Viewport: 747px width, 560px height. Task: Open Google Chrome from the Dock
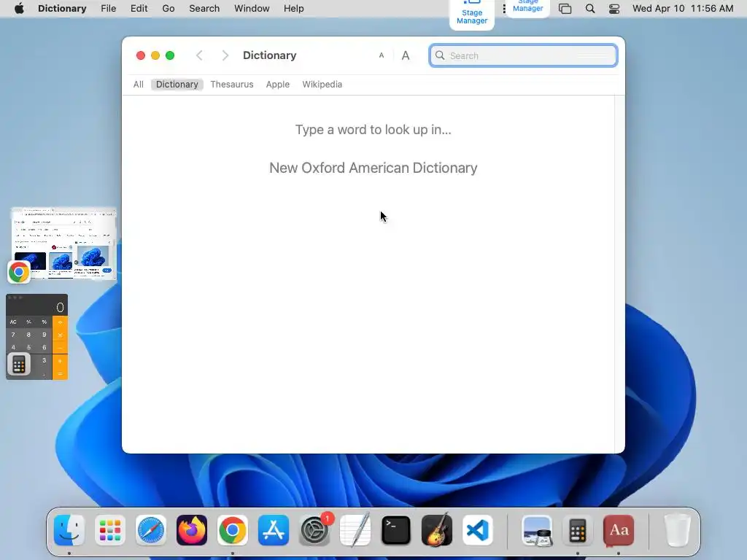pyautogui.click(x=233, y=530)
